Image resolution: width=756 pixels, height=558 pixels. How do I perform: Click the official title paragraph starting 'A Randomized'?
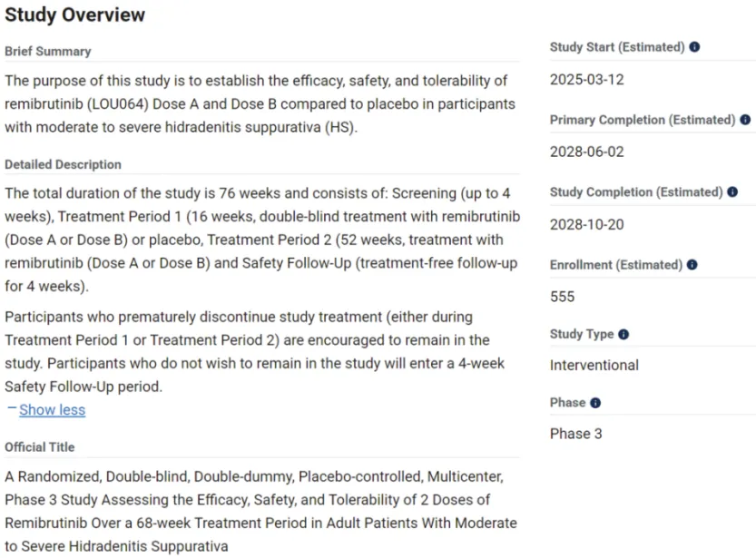tap(259, 512)
